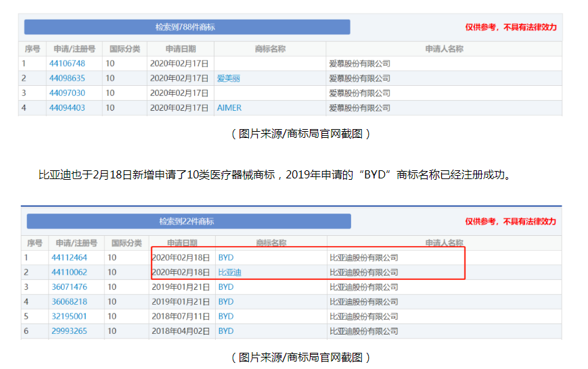
Task: Click BYD trademark in row 36068218
Action: [226, 301]
